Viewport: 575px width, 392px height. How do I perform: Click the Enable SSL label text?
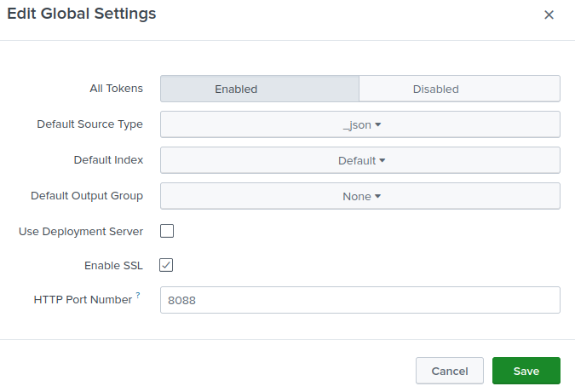pos(113,265)
